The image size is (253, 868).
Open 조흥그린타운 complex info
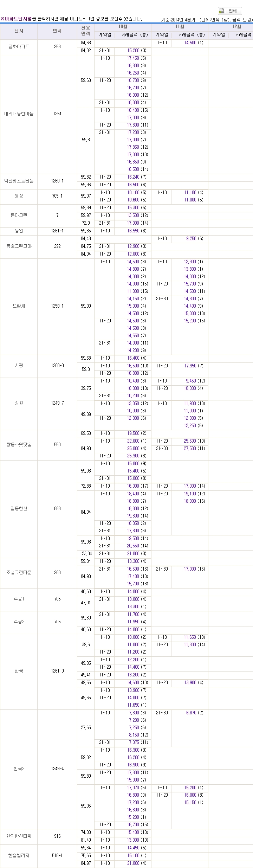(x=19, y=572)
